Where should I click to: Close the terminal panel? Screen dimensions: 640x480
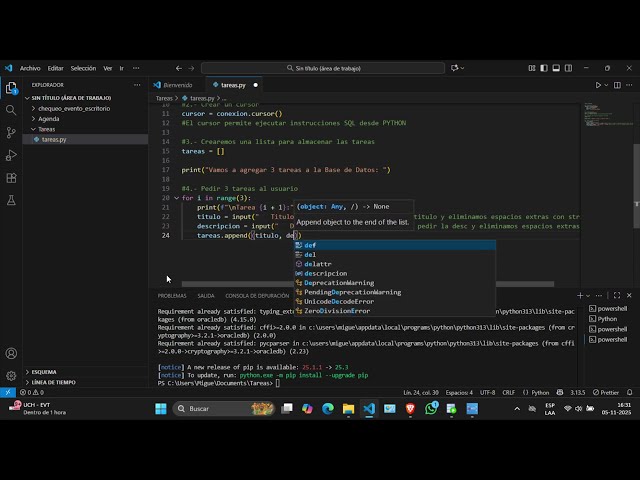(x=629, y=296)
